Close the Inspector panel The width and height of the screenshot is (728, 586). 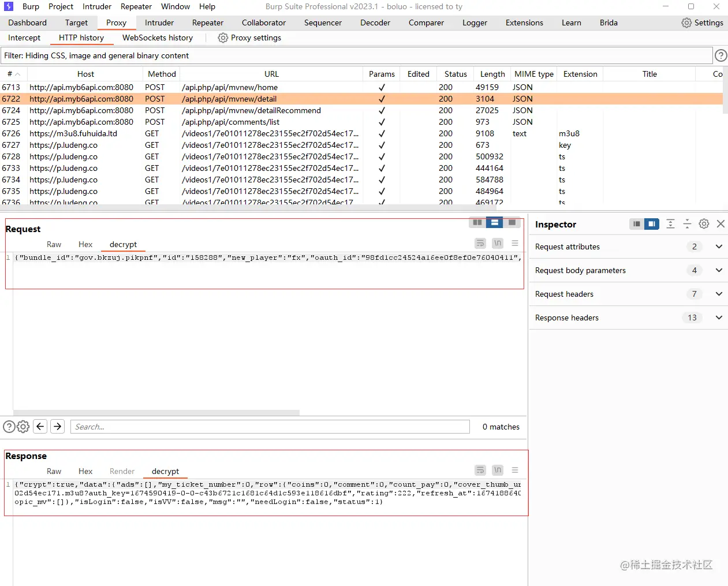pyautogui.click(x=720, y=224)
